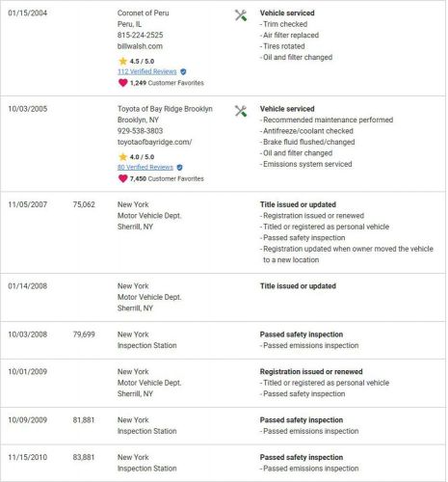This screenshot has height=482, width=448.
Task: Click the 75,062 mileage reading
Action: pyautogui.click(x=84, y=204)
